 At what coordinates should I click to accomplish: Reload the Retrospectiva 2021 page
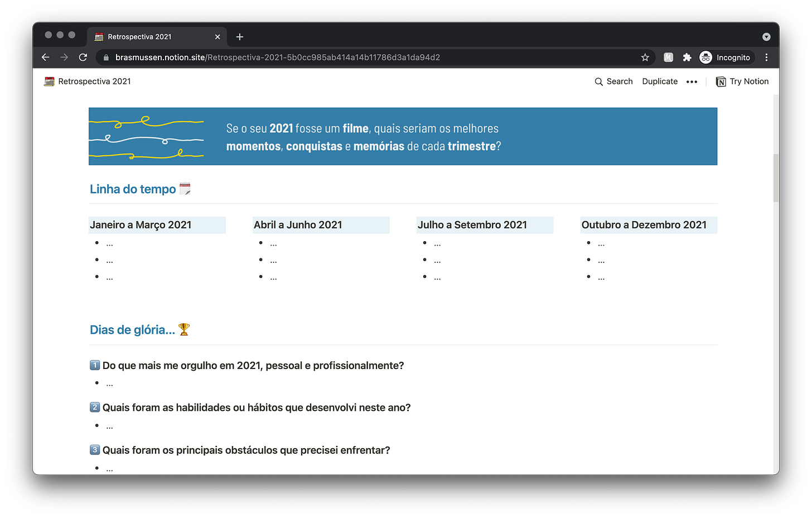click(x=83, y=57)
